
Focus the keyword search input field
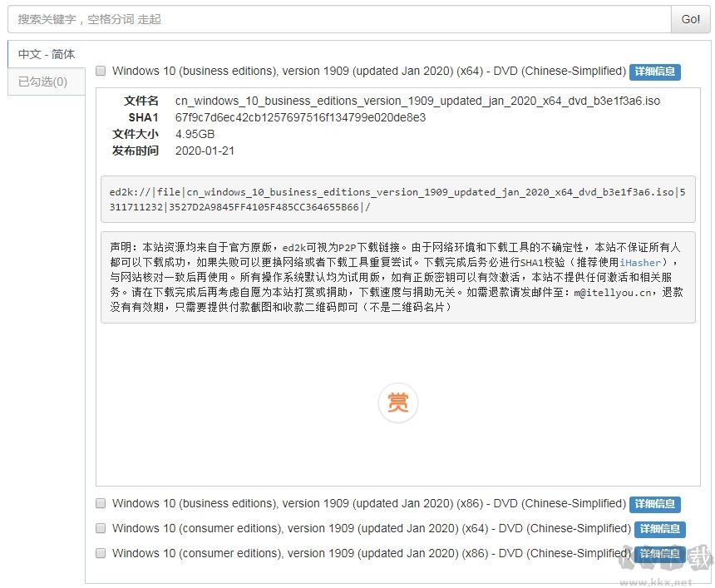pos(340,19)
